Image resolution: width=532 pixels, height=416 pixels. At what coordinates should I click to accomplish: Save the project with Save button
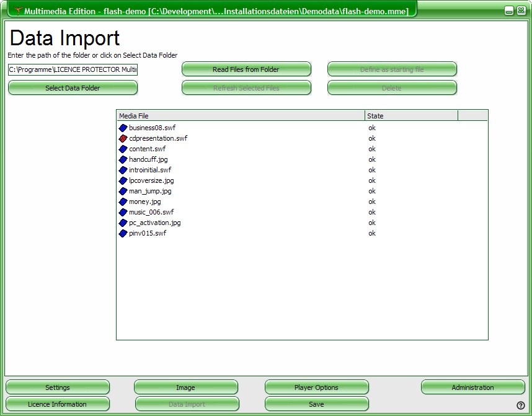pyautogui.click(x=316, y=404)
